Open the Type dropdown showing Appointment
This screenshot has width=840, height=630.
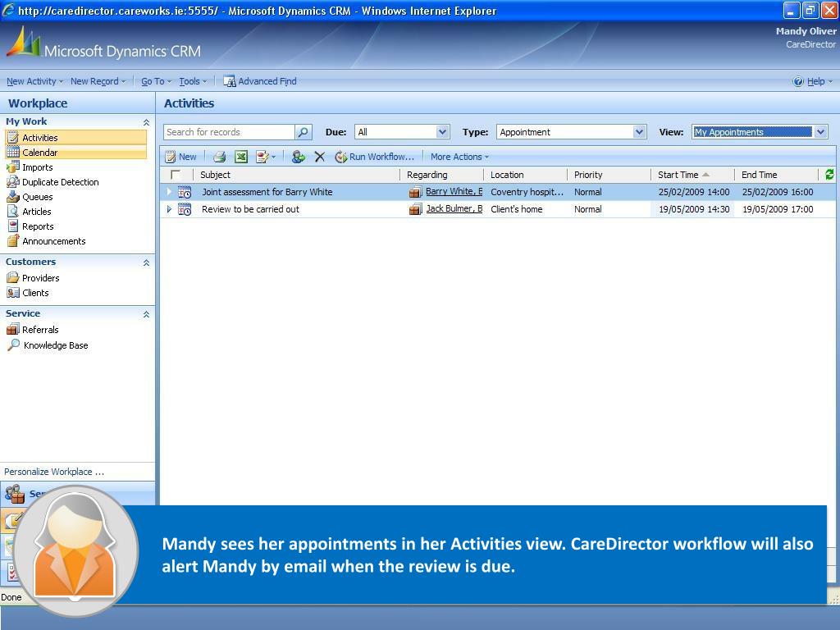[x=639, y=132]
